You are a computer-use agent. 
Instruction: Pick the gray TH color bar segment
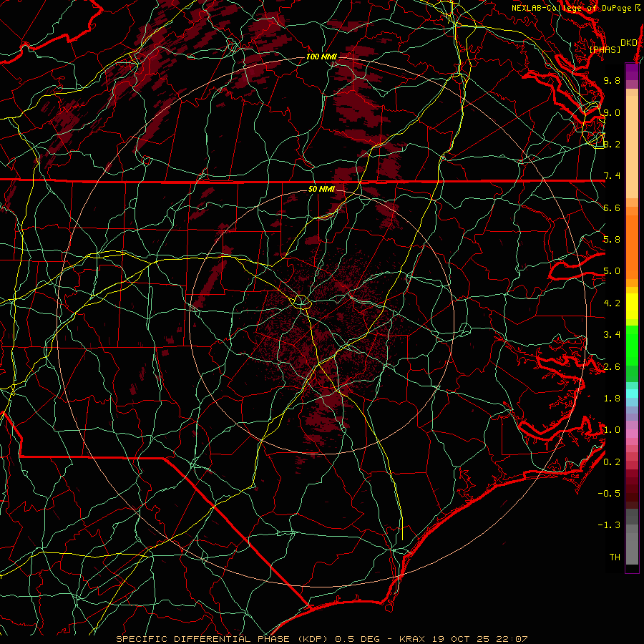click(x=633, y=548)
